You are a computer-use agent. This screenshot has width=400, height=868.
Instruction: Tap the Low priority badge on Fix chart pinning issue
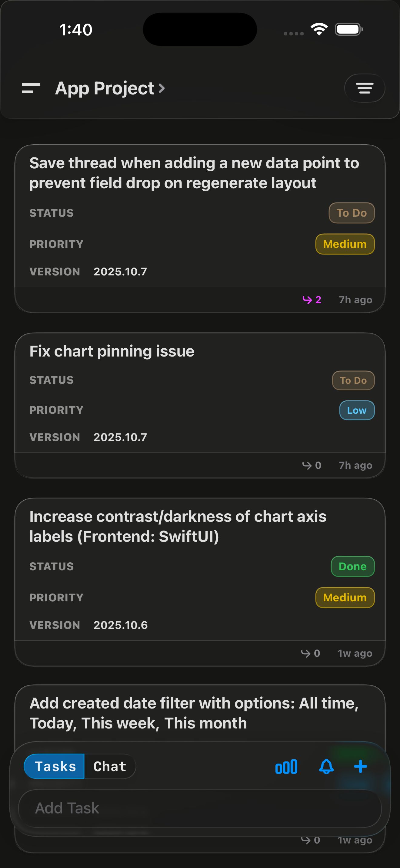click(x=356, y=410)
